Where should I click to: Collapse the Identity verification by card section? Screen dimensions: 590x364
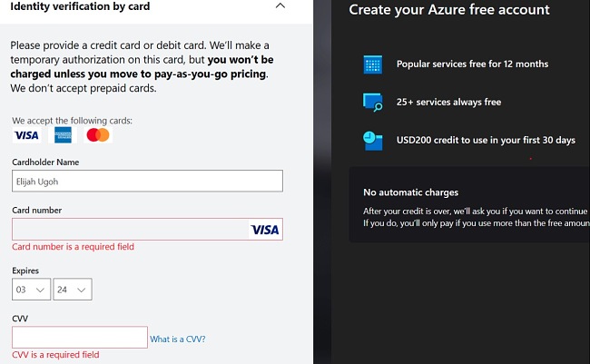click(280, 5)
